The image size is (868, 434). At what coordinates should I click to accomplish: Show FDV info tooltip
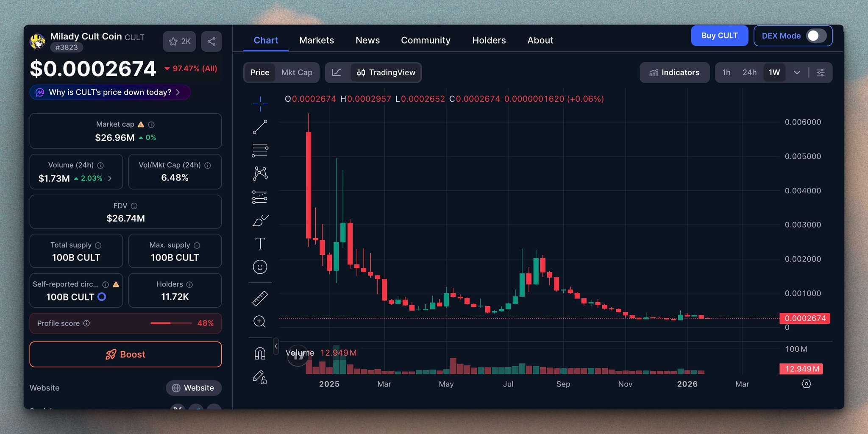(134, 206)
